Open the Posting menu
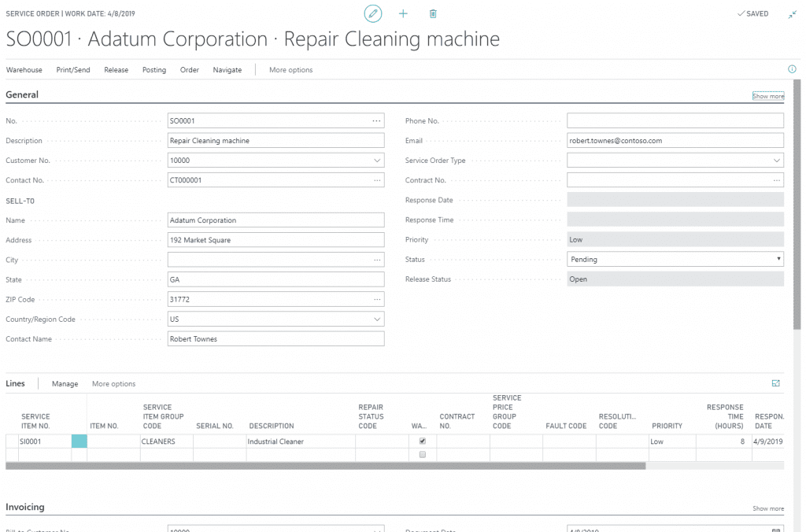The width and height of the screenshot is (806, 532). (x=153, y=69)
